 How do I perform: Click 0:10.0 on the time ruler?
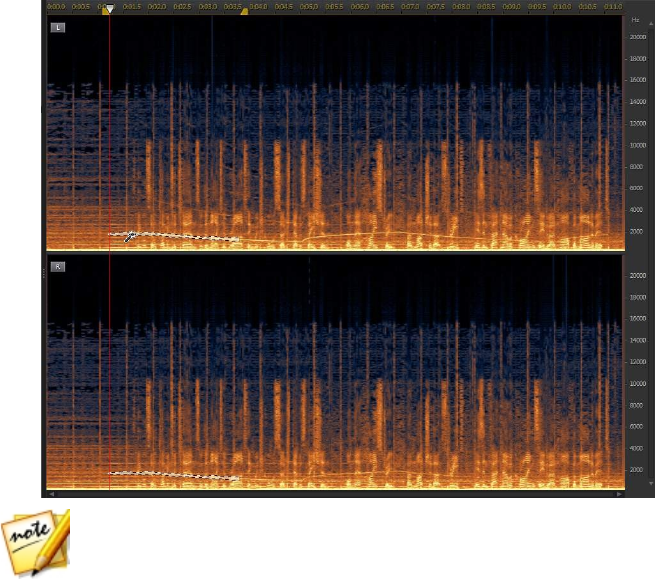click(x=562, y=7)
